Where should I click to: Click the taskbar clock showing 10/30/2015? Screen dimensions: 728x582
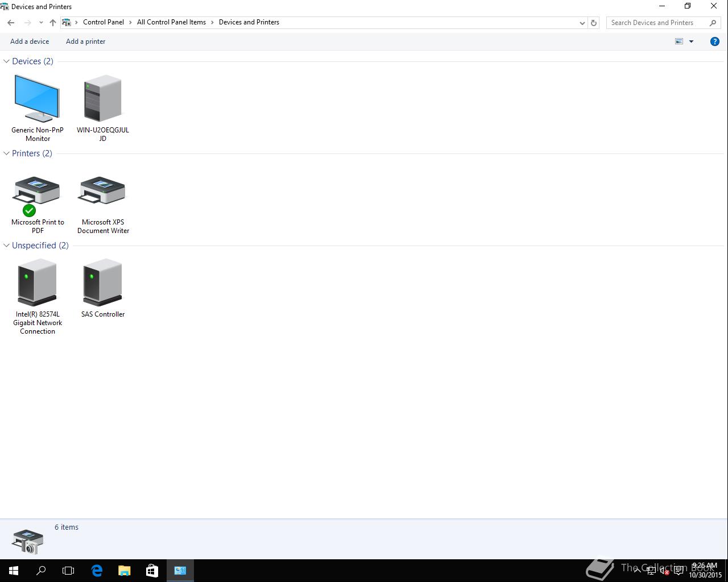point(705,571)
